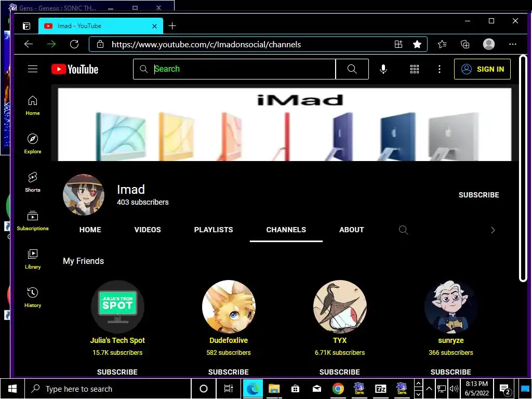532x399 pixels.
Task: Click the sunryze character avatar
Action: pos(450,307)
